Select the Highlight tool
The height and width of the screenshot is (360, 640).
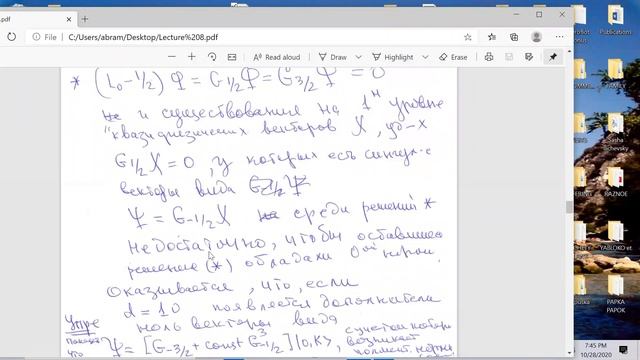(x=393, y=57)
